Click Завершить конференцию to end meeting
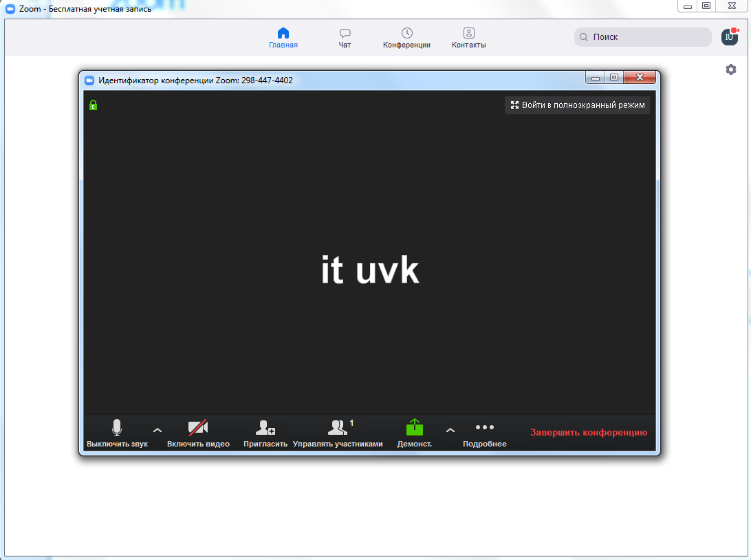The height and width of the screenshot is (560, 751). 588,433
